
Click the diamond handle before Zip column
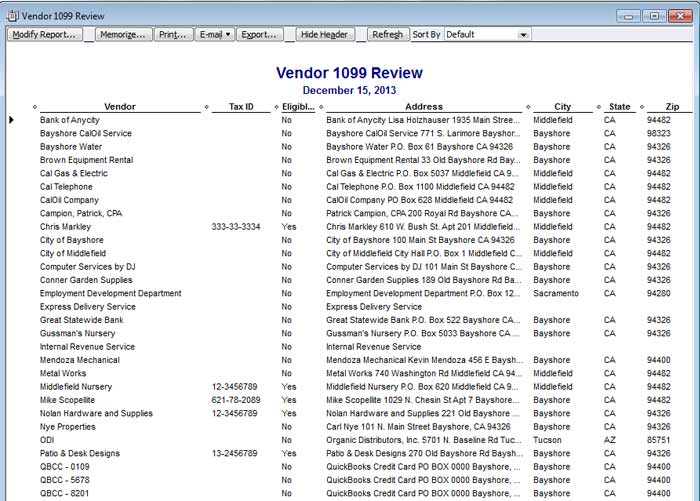[x=642, y=107]
